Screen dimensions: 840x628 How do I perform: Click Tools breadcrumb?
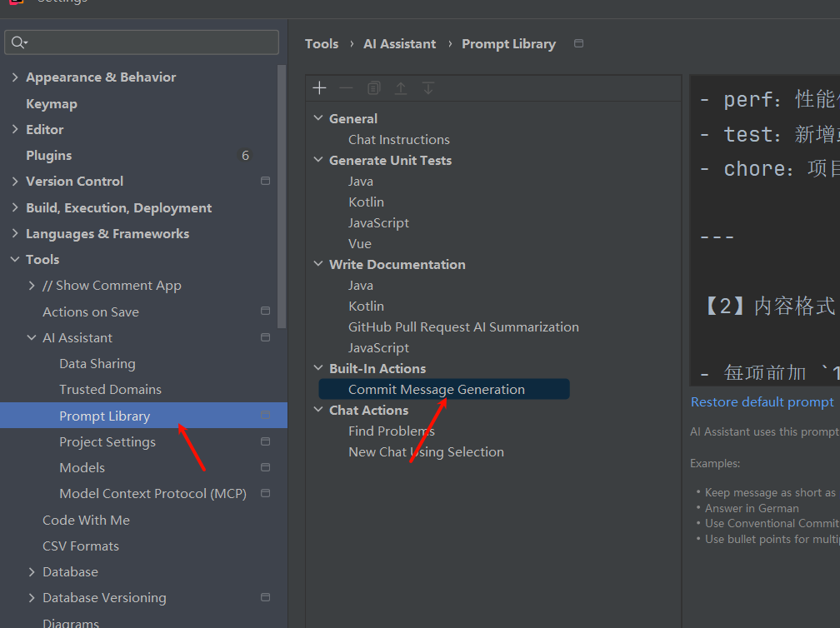coord(322,44)
